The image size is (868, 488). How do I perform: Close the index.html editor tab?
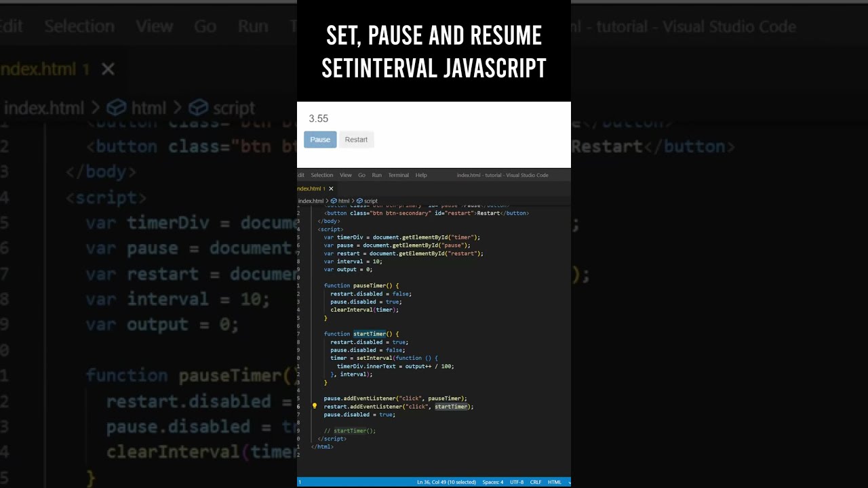coord(331,188)
